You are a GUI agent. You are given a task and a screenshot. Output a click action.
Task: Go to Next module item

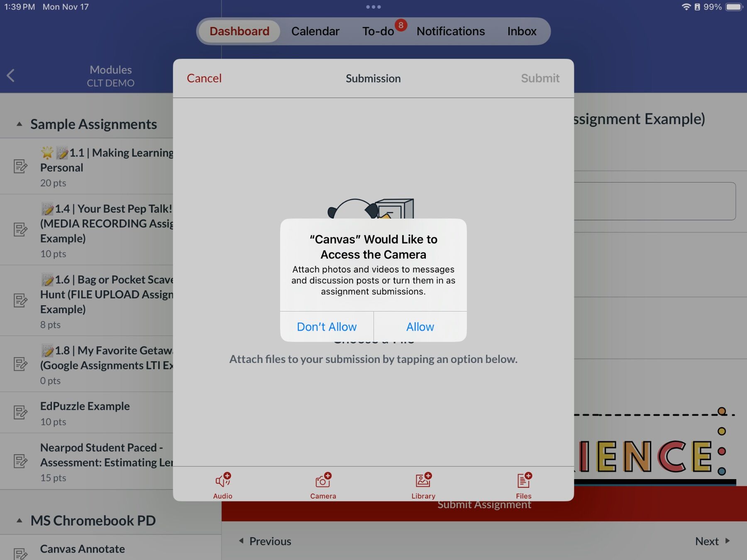pyautogui.click(x=712, y=541)
